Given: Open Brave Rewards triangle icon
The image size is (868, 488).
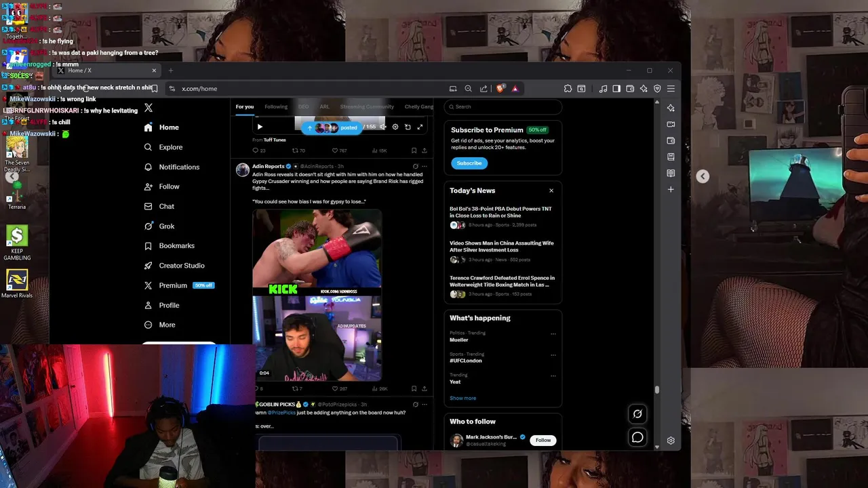Looking at the screenshot, I should coord(515,88).
